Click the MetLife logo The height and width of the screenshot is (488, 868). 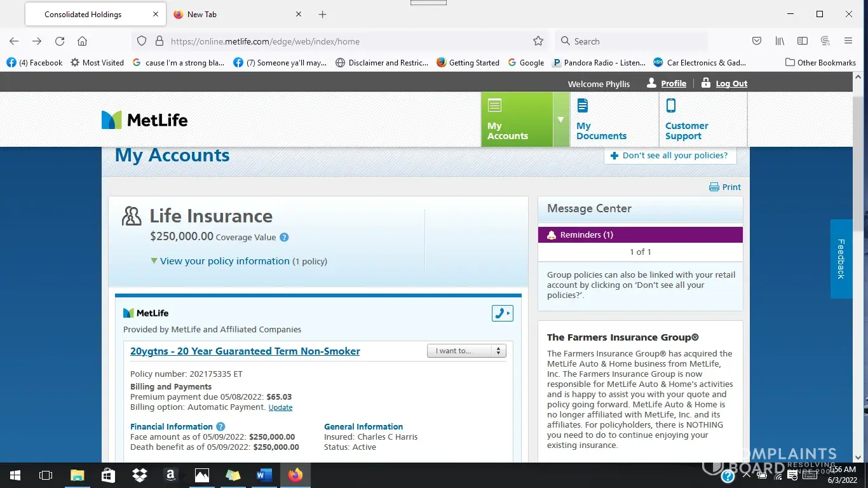point(145,120)
